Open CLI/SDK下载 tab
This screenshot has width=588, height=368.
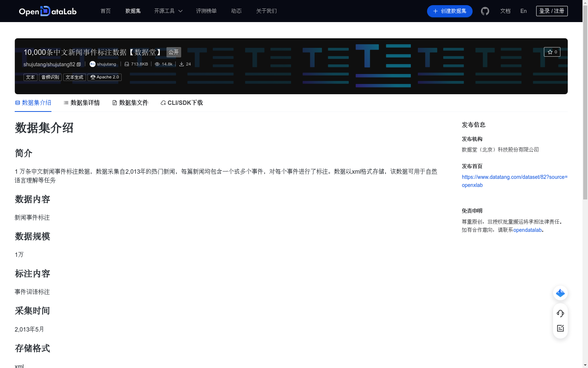click(182, 103)
